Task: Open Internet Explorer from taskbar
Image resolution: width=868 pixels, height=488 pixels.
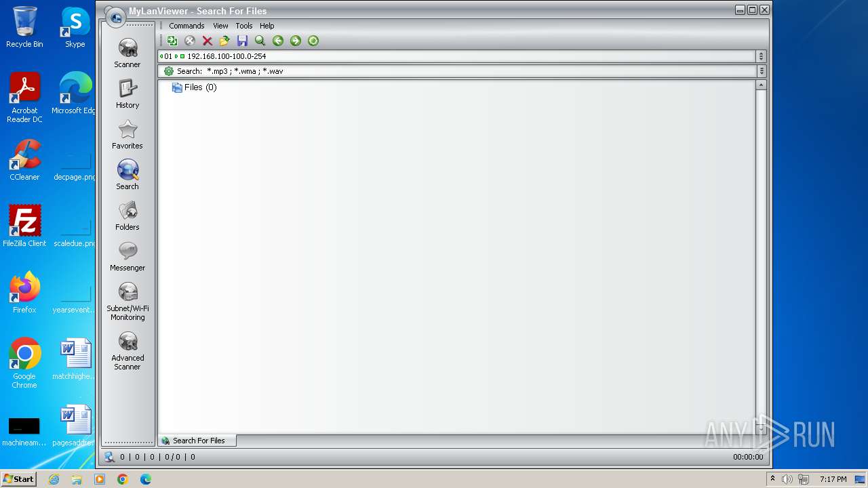Action: click(54, 479)
